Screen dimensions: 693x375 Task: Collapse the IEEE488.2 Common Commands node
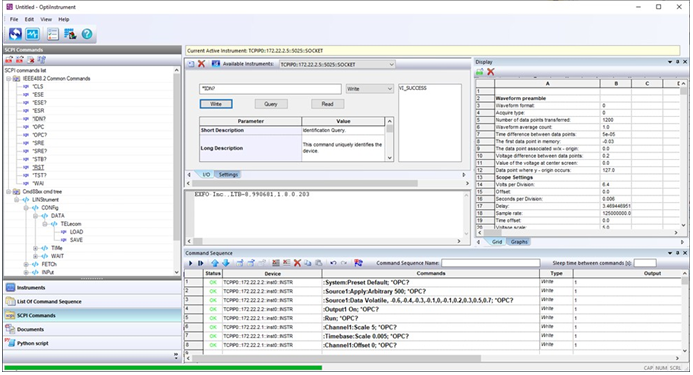coord(8,79)
